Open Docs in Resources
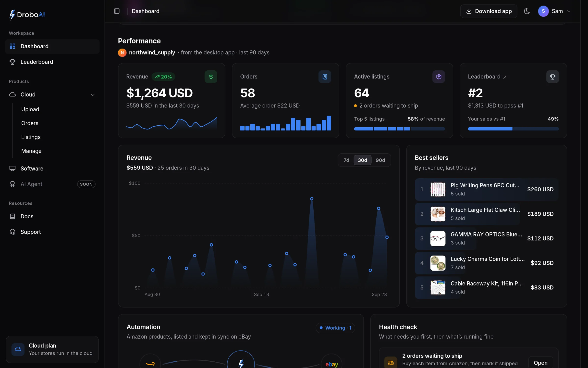Image resolution: width=588 pixels, height=368 pixels. click(52, 216)
